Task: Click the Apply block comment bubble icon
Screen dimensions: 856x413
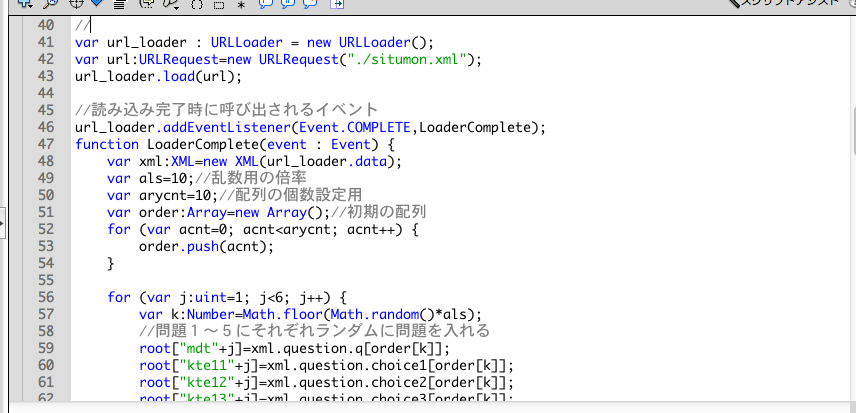Action: [266, 4]
